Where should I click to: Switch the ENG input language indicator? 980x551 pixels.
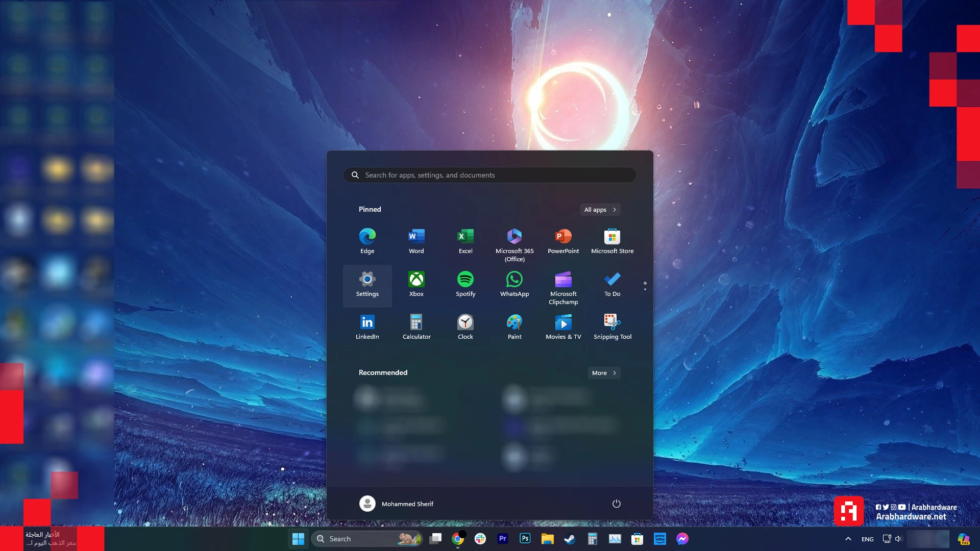[868, 539]
